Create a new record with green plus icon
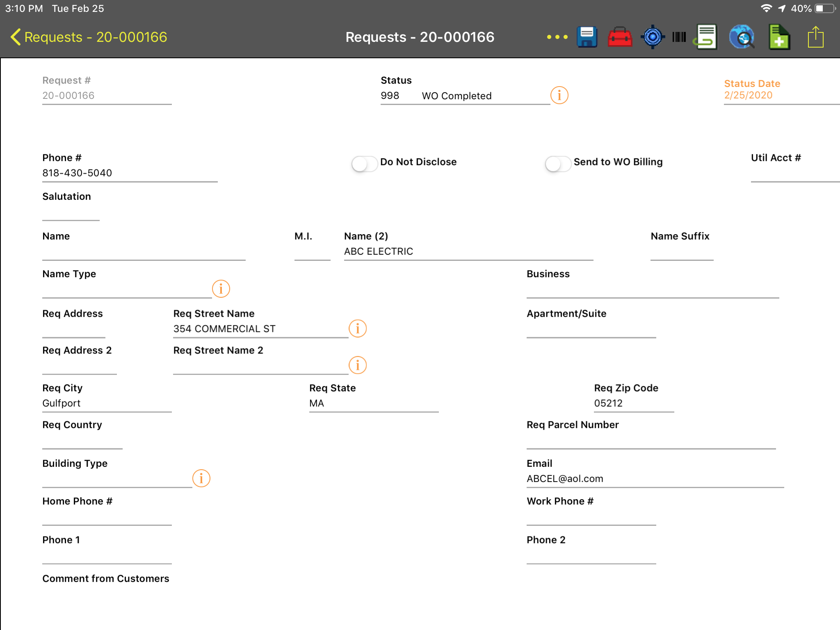 tap(779, 37)
